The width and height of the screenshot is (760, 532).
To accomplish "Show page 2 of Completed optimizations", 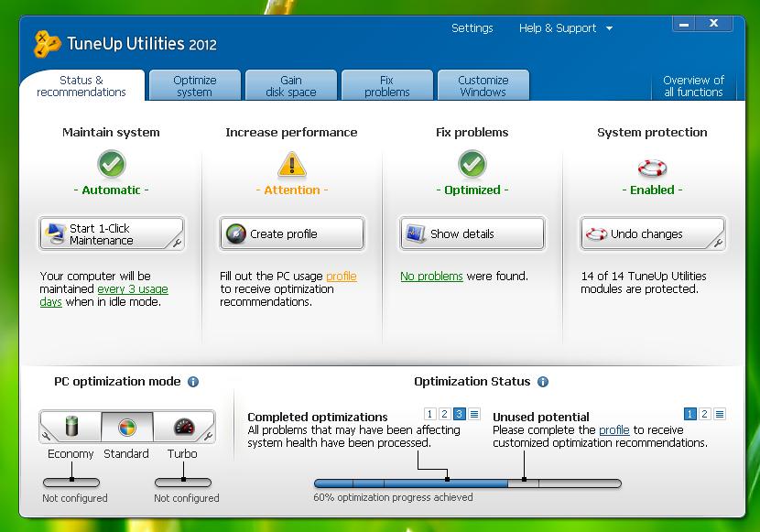I will 444,414.
